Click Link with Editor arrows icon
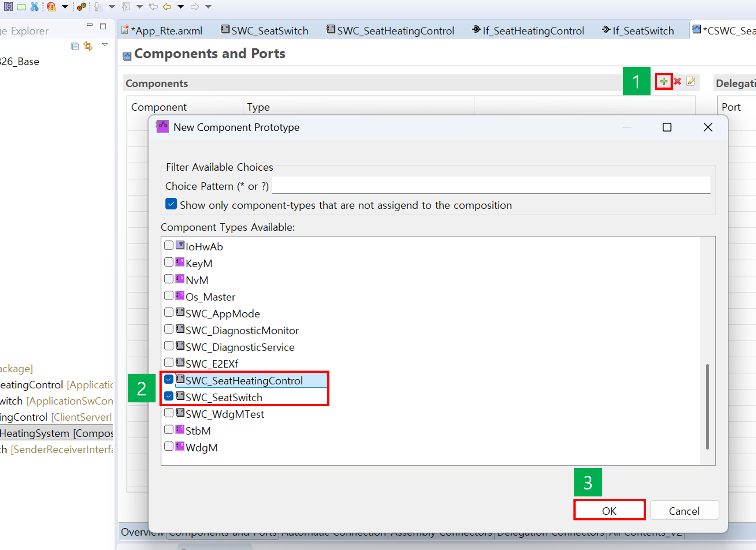The height and width of the screenshot is (550, 756). (88, 46)
